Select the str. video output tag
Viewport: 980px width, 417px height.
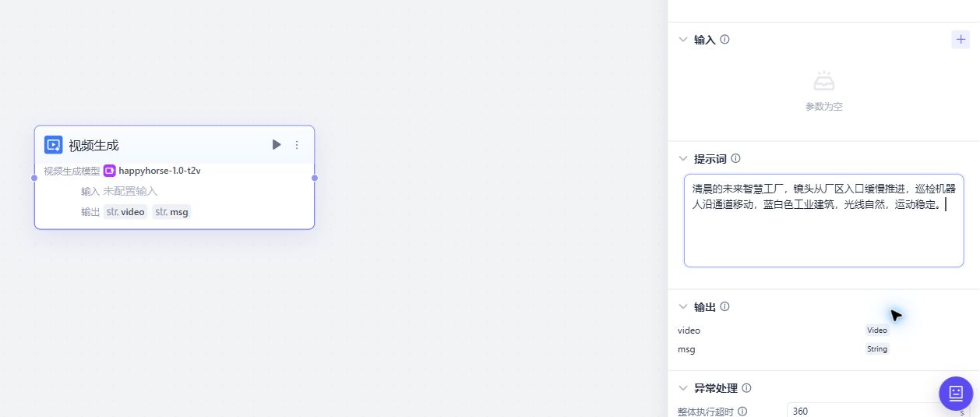(125, 212)
